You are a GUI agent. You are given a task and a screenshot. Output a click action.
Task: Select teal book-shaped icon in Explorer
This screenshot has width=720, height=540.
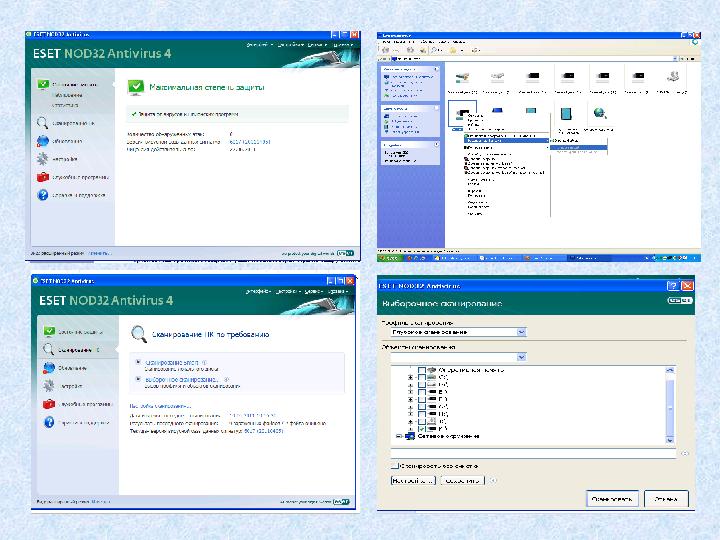566,113
